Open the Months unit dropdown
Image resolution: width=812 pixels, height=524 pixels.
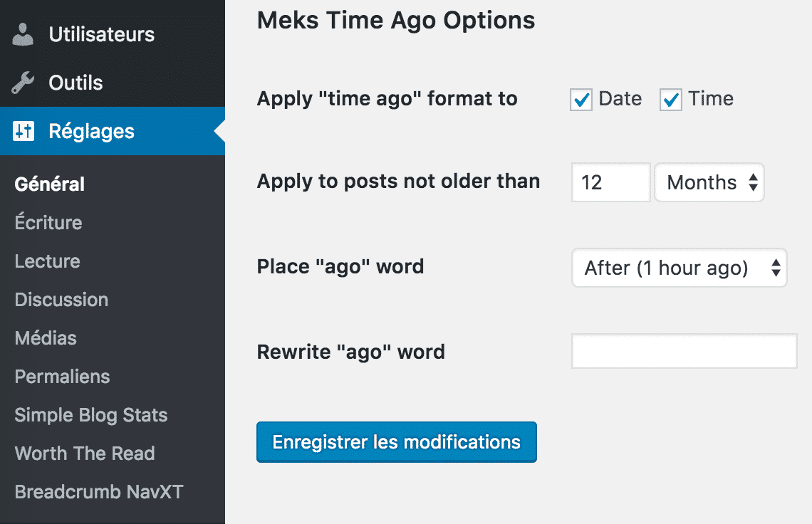point(709,182)
